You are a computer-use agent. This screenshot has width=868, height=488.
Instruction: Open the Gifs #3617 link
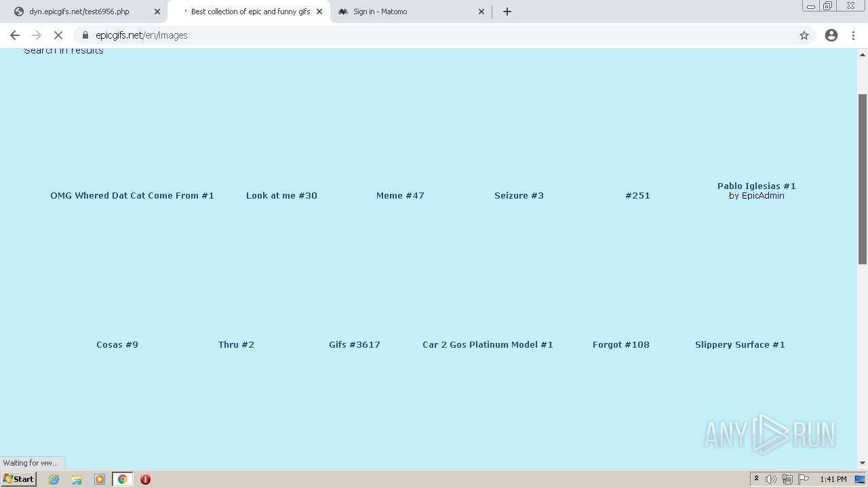pos(355,344)
